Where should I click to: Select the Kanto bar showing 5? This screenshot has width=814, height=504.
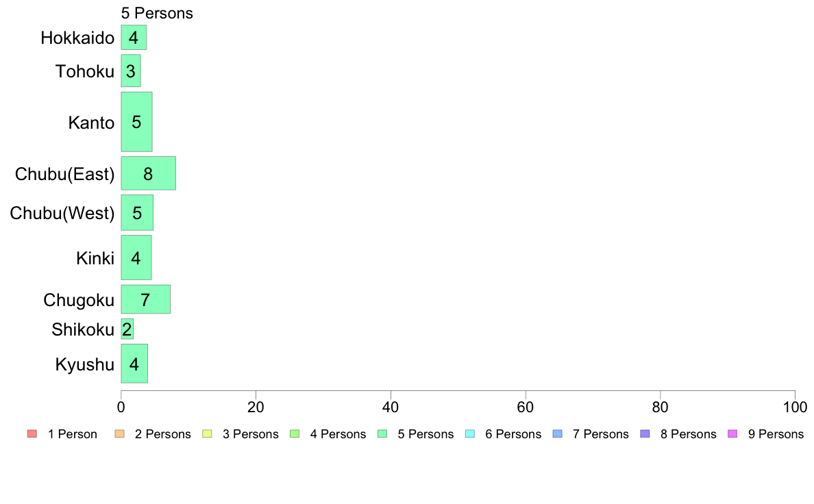click(x=136, y=122)
